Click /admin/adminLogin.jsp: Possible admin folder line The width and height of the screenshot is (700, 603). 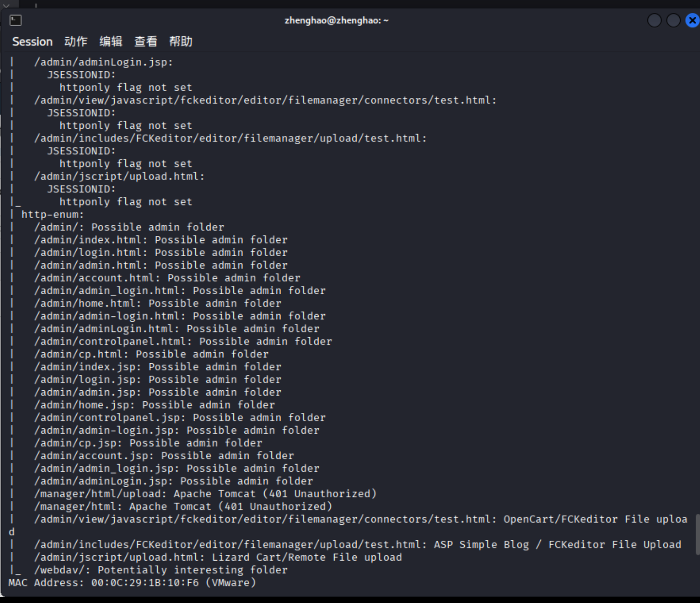pyautogui.click(x=174, y=481)
